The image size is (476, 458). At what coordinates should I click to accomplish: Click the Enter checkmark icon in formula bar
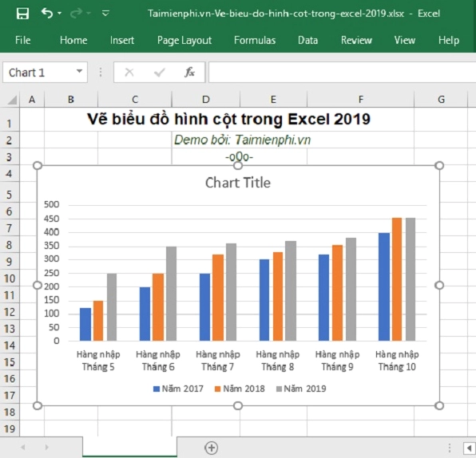pos(160,72)
